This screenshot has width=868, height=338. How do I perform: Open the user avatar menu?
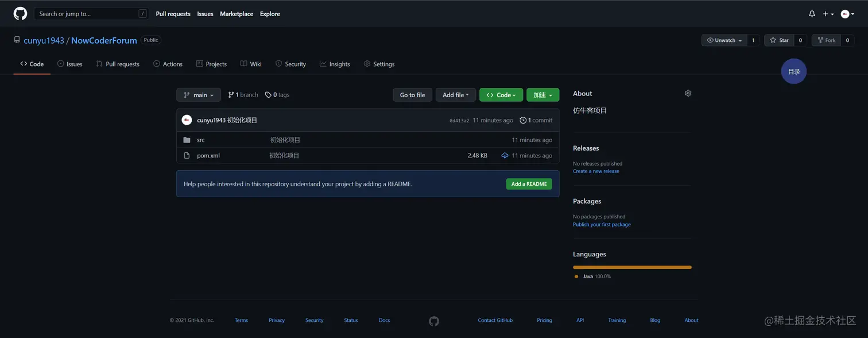pyautogui.click(x=847, y=14)
